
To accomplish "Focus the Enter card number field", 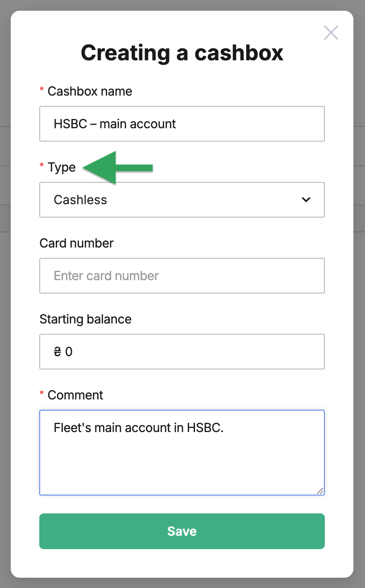I will coord(182,276).
